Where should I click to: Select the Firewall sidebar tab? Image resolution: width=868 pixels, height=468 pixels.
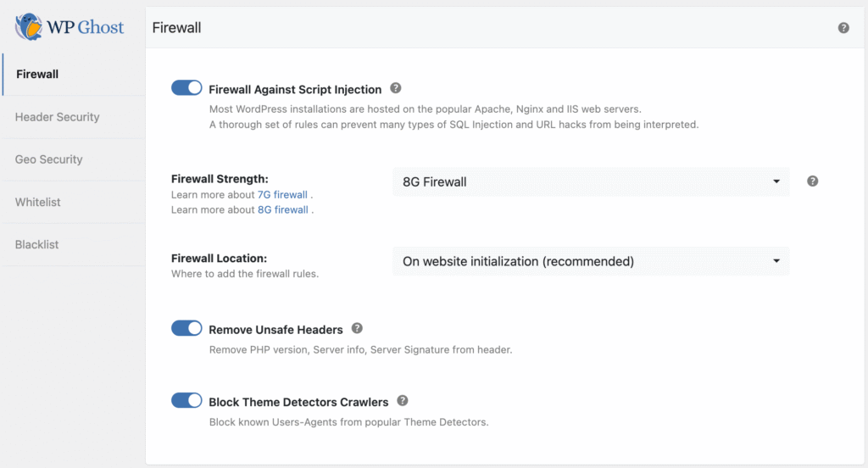tap(74, 75)
